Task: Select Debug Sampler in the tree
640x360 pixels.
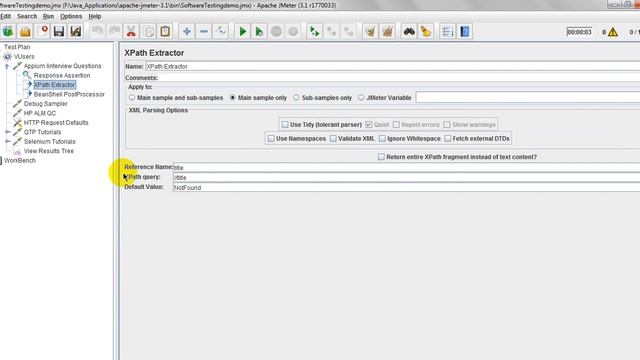Action: [x=45, y=104]
